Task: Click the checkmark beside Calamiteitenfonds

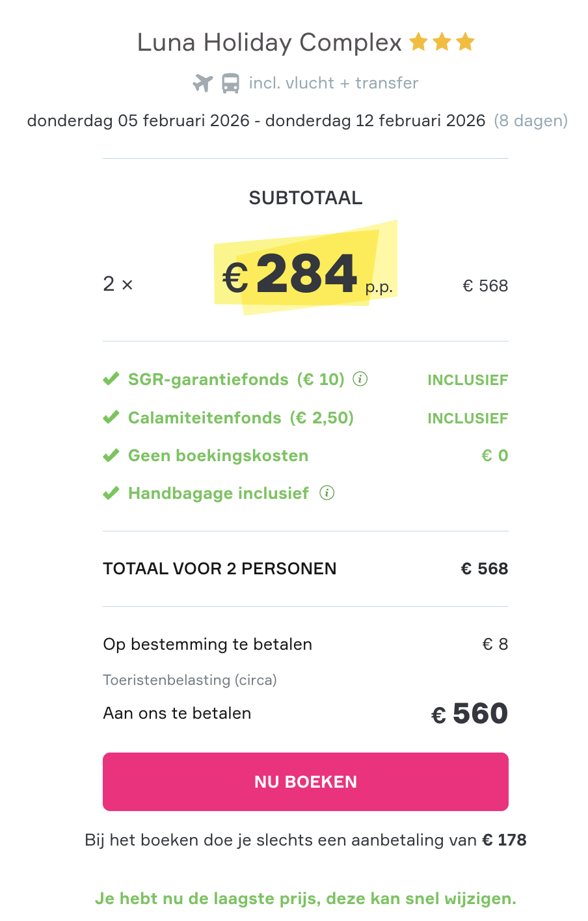Action: point(111,418)
